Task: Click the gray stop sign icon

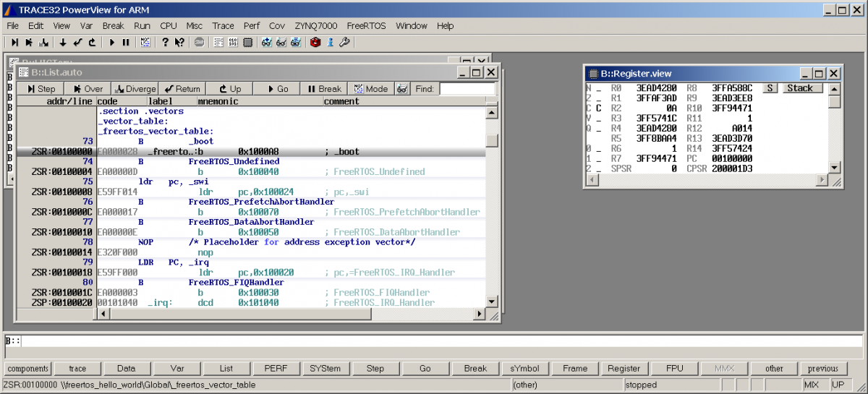Action: pyautogui.click(x=199, y=43)
